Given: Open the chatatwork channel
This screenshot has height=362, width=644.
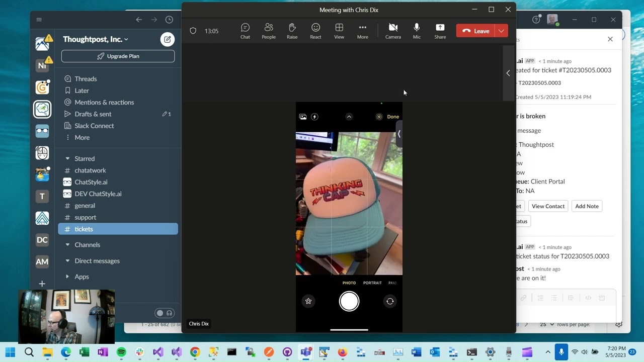Looking at the screenshot, I should [x=90, y=170].
